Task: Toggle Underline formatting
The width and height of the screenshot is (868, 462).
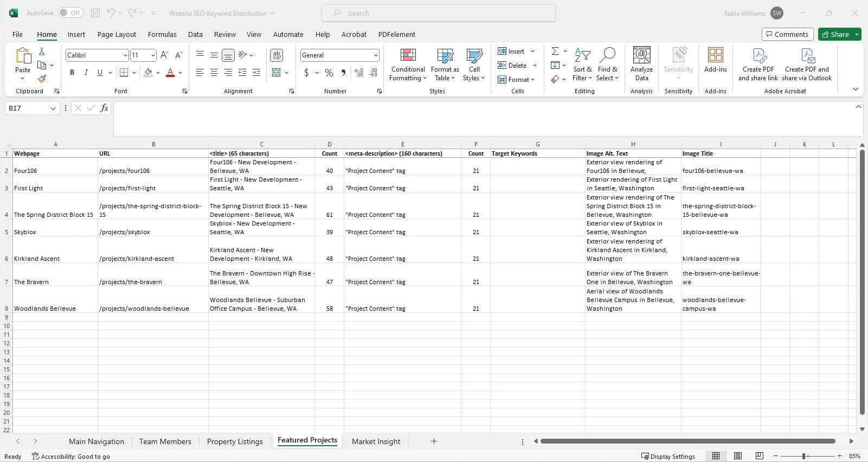Action: click(100, 73)
